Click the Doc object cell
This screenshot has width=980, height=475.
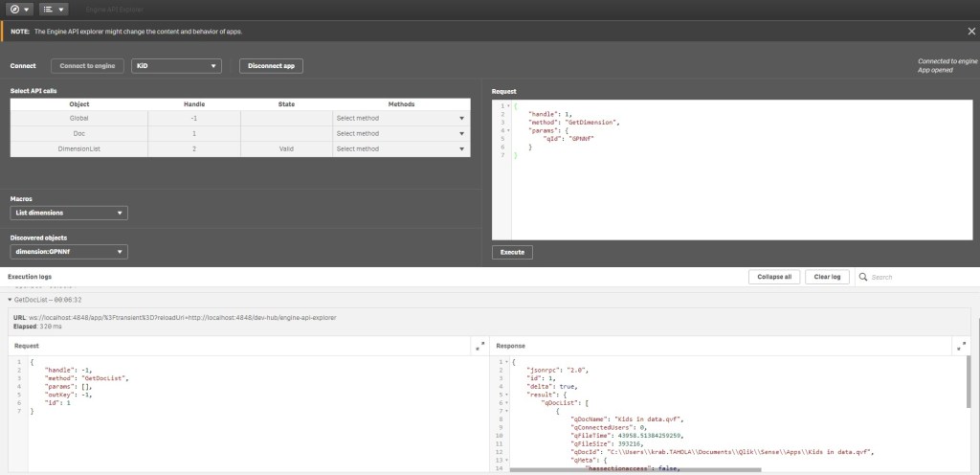(79, 133)
